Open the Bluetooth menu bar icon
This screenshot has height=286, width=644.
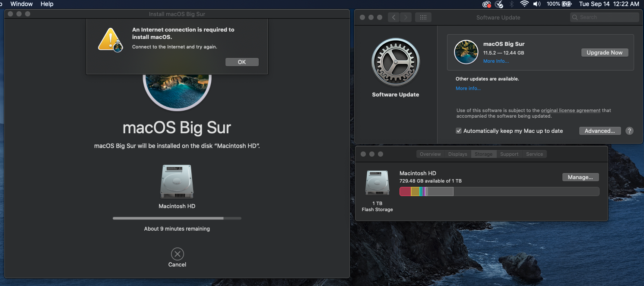coord(512,4)
